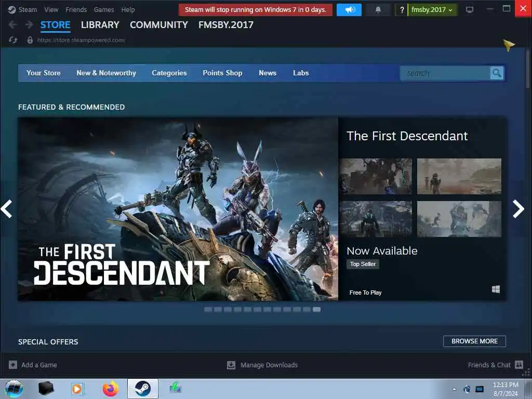Click the padlock security icon
The width and height of the screenshot is (532, 399).
[30, 40]
